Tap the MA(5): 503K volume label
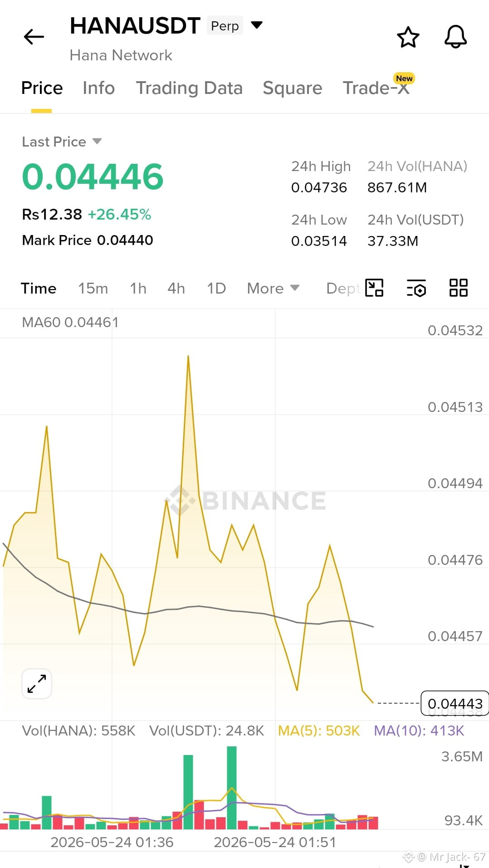The image size is (489, 868). point(319,731)
